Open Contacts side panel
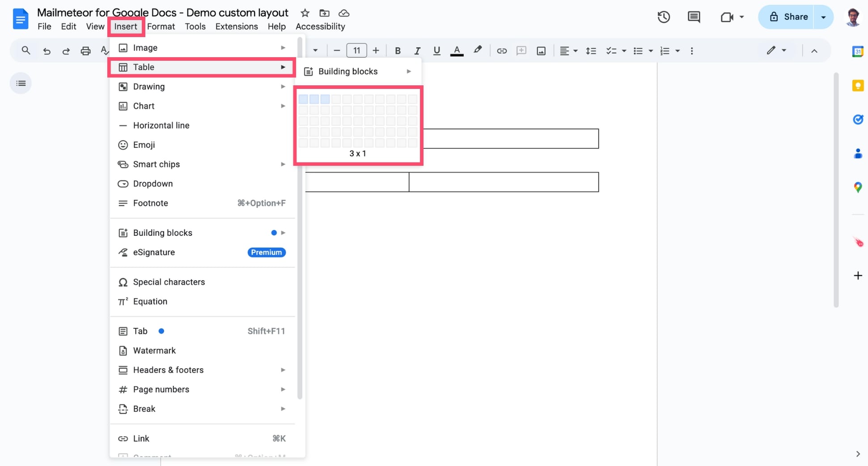This screenshot has width=868, height=466. [x=858, y=153]
